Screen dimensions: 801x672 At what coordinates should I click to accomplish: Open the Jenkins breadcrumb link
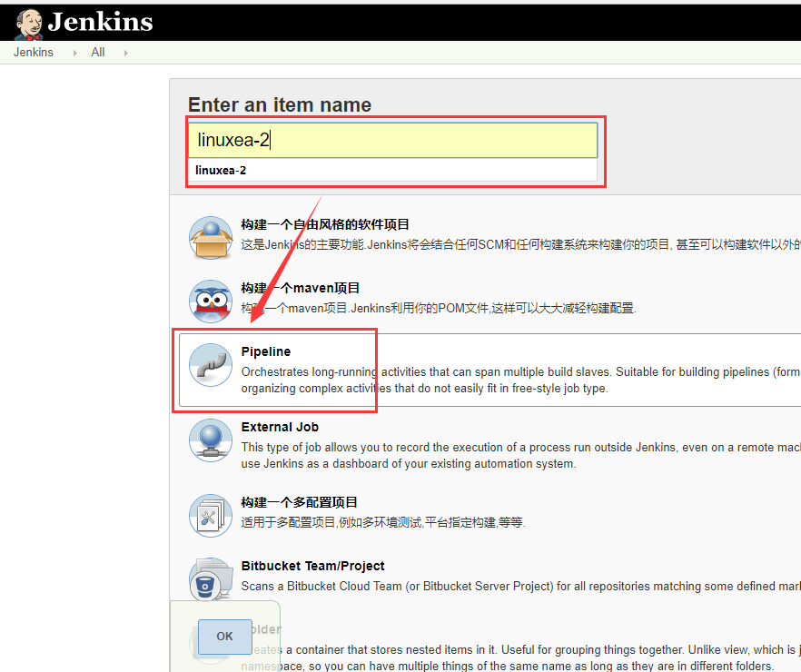point(34,52)
